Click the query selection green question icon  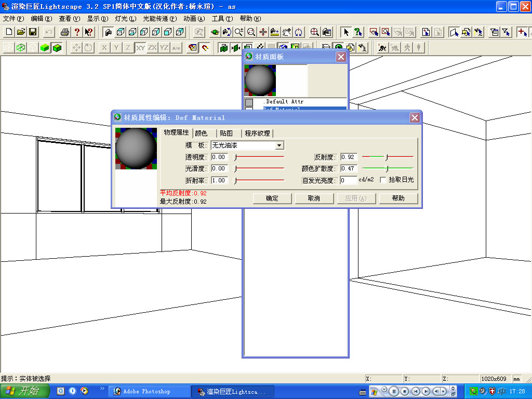(358, 32)
